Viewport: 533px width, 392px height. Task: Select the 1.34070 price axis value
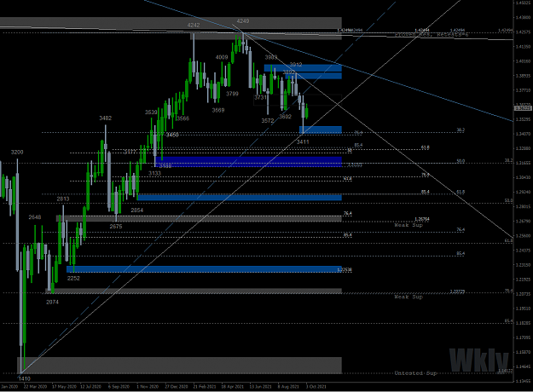click(523, 134)
